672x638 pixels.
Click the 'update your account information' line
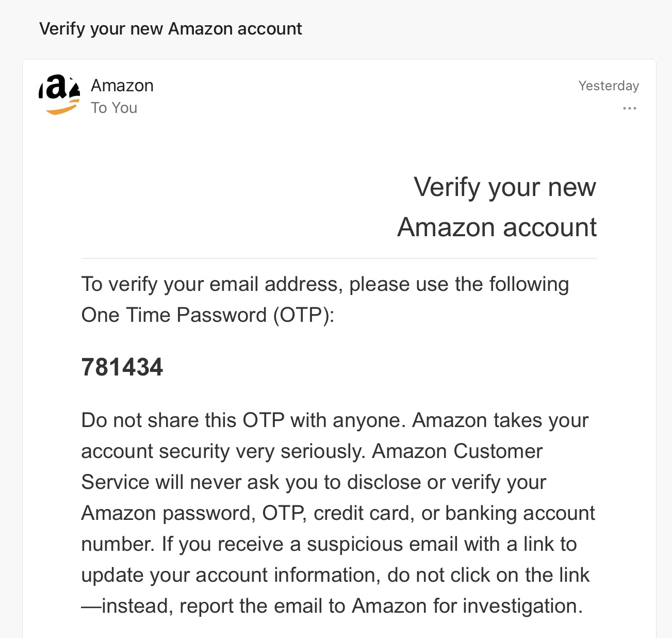(x=335, y=575)
